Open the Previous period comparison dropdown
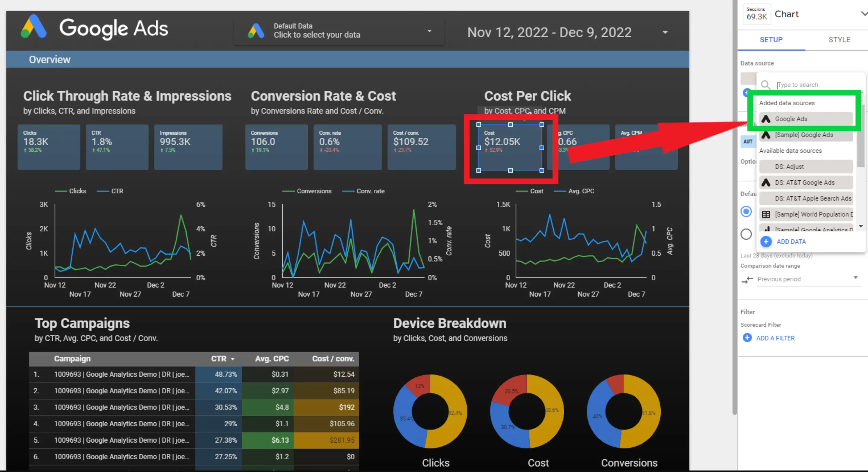 [x=808, y=279]
